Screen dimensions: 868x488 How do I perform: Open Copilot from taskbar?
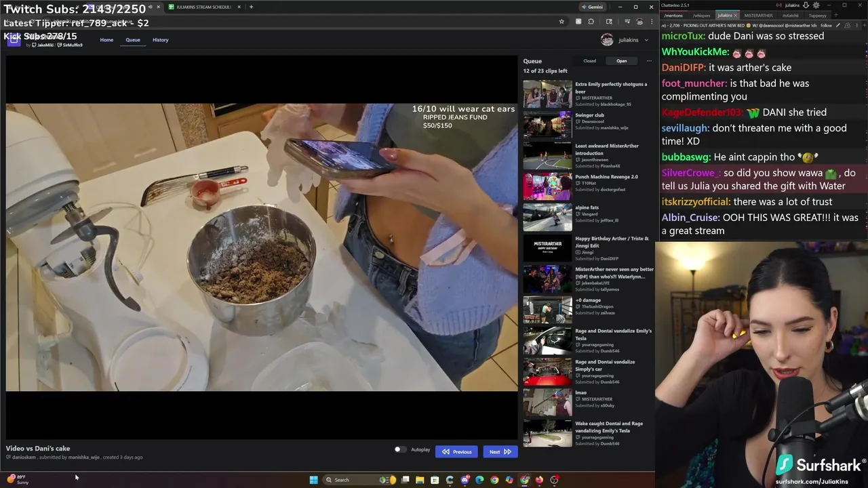[x=509, y=480]
